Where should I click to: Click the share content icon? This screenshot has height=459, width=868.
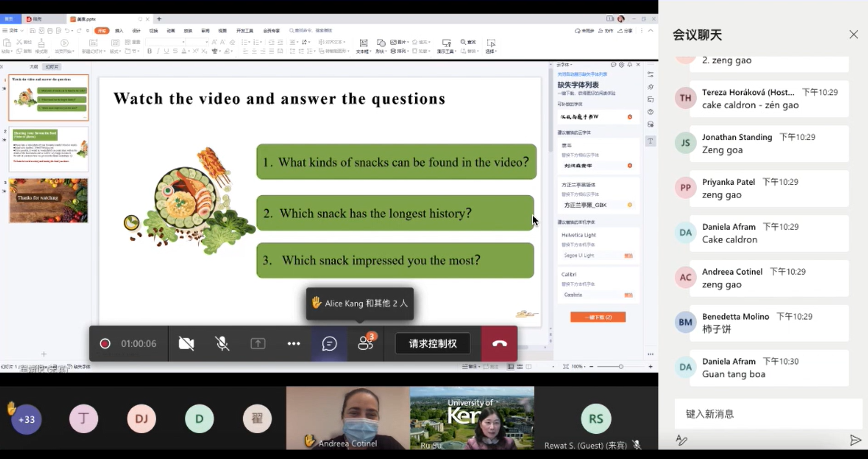click(258, 344)
